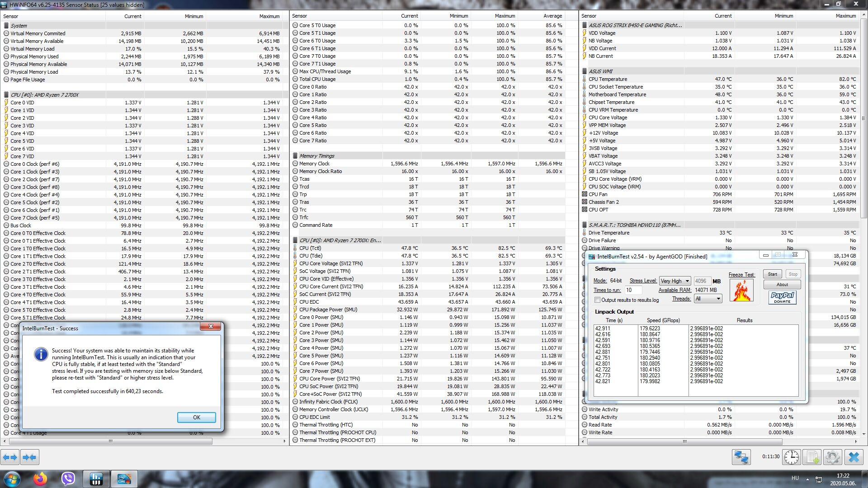
Task: Close sensors with the blue X icon
Action: click(854, 457)
